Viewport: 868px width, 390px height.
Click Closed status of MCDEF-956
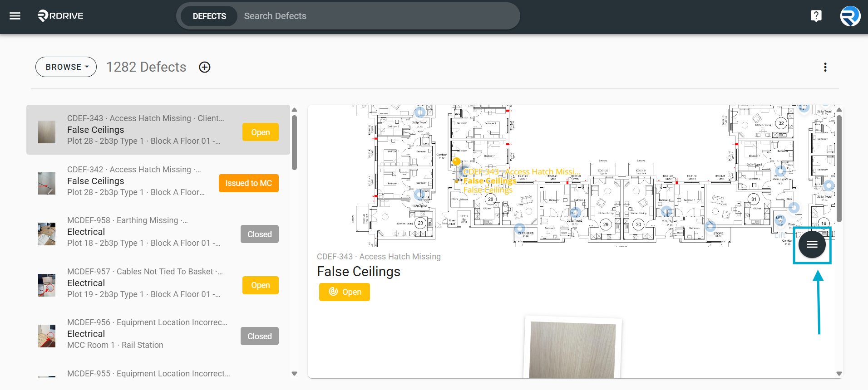click(x=259, y=336)
